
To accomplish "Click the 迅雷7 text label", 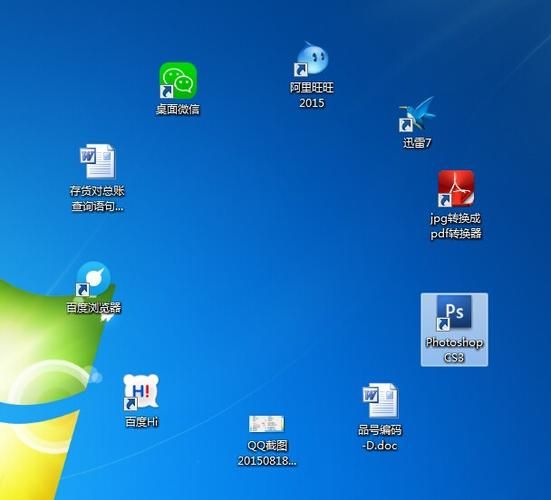I will 417,143.
